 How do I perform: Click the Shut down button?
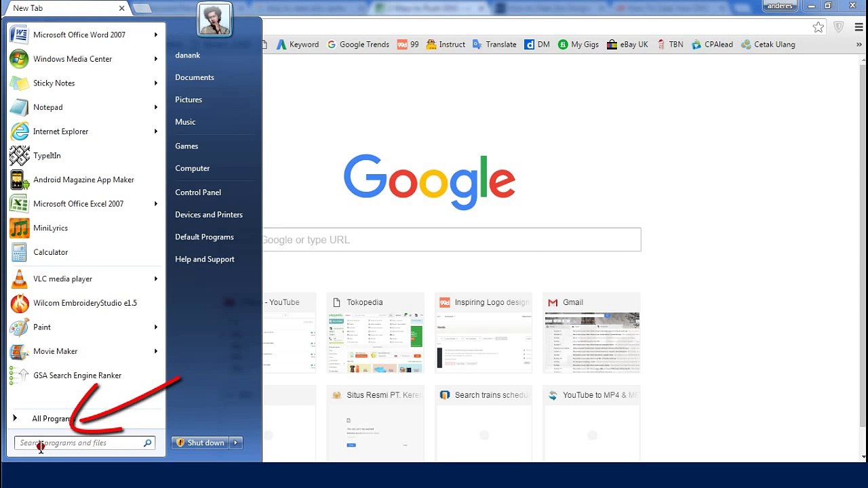201,443
